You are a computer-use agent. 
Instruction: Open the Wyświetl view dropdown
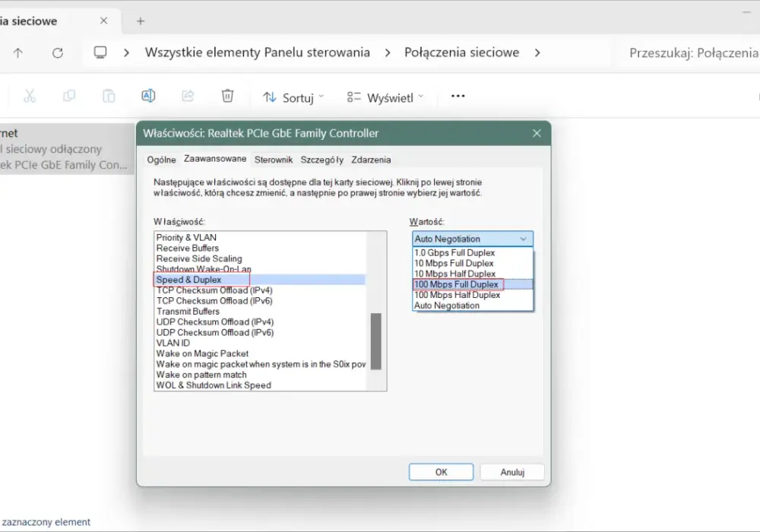(x=385, y=97)
